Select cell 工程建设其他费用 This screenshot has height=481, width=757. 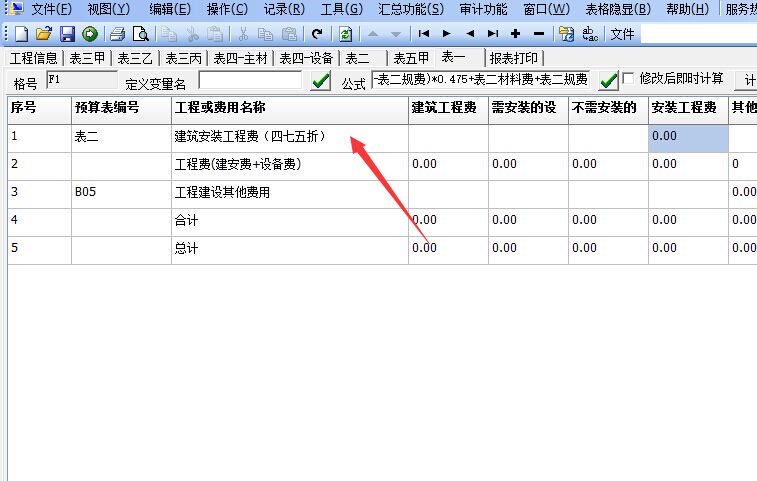pyautogui.click(x=290, y=195)
